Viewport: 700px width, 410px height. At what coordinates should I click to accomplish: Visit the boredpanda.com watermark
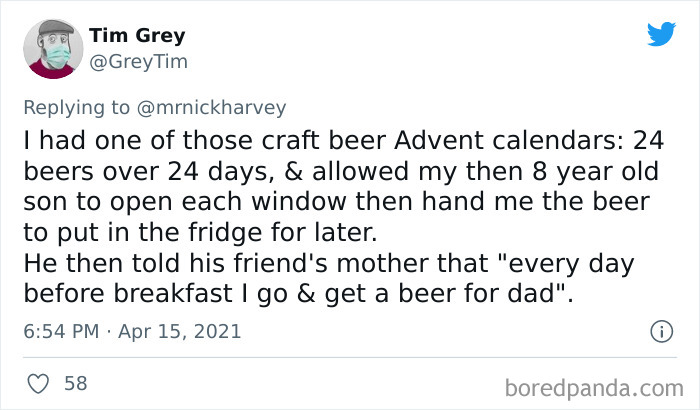click(594, 388)
